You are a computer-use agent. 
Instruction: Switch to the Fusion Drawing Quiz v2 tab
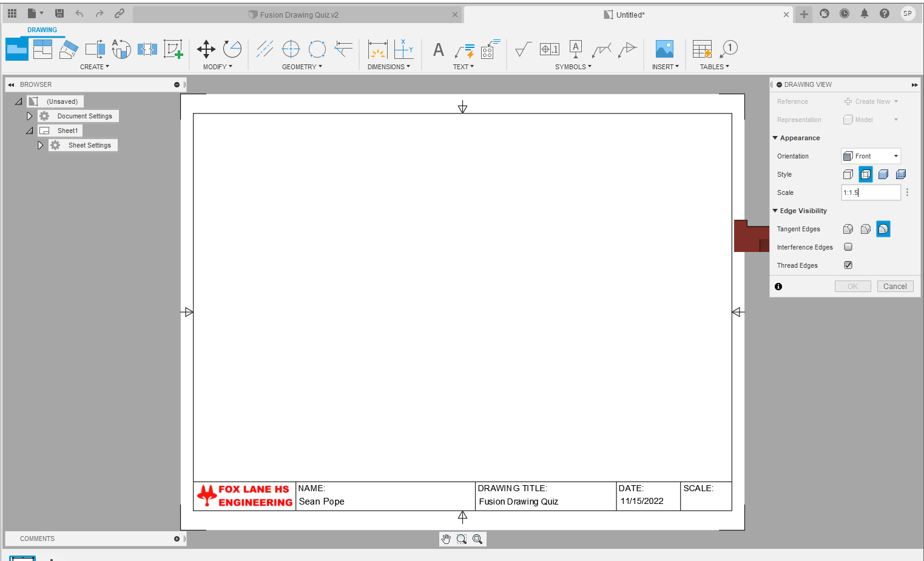pyautogui.click(x=297, y=14)
